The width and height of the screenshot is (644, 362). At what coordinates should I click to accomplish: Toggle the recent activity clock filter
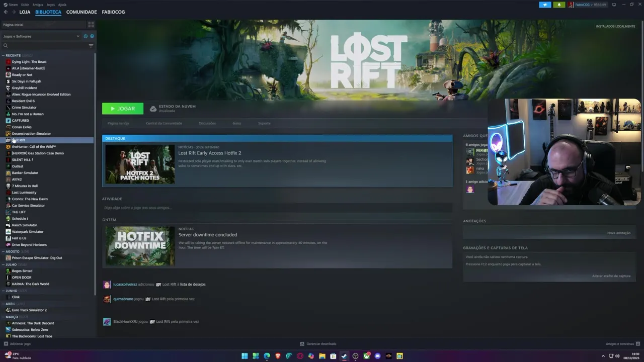[86, 36]
